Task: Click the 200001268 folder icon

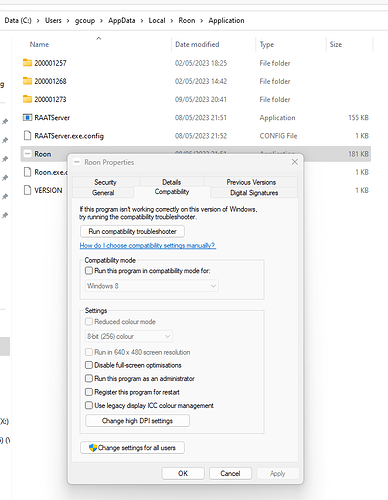Action: 27,81
